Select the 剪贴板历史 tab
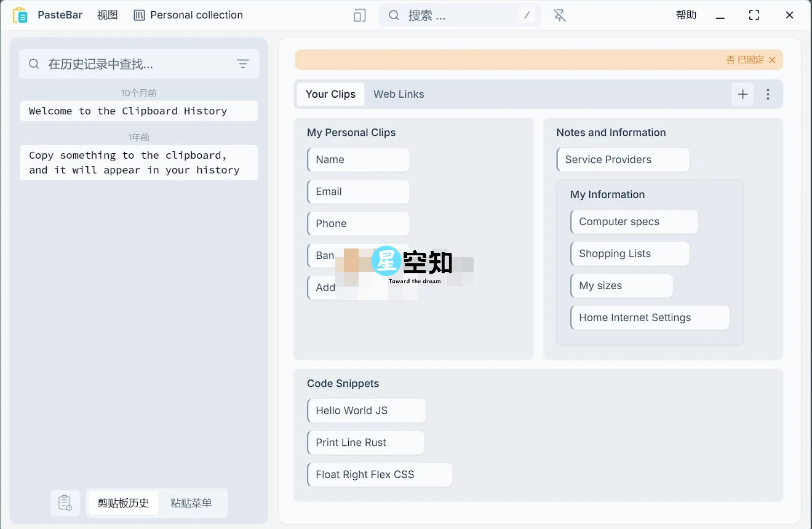Image resolution: width=812 pixels, height=529 pixels. click(122, 503)
